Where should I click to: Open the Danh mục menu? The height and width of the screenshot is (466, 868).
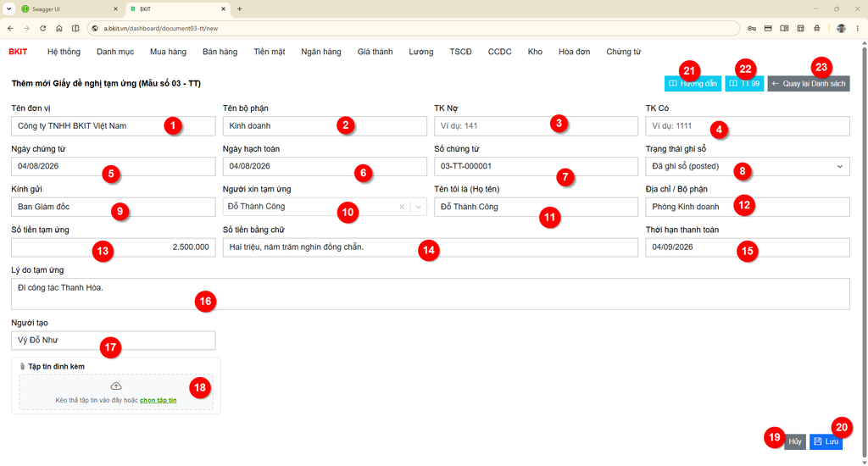pyautogui.click(x=115, y=52)
